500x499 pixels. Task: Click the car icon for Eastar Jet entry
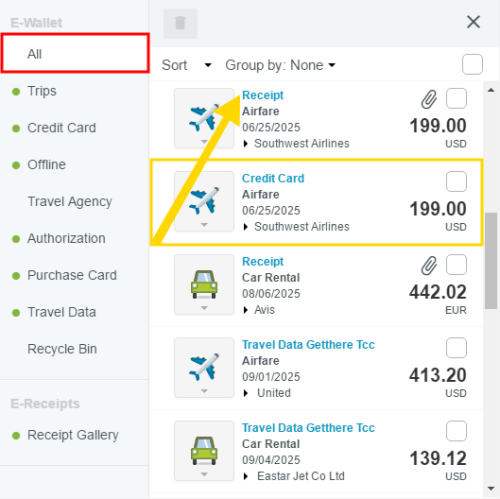(204, 451)
